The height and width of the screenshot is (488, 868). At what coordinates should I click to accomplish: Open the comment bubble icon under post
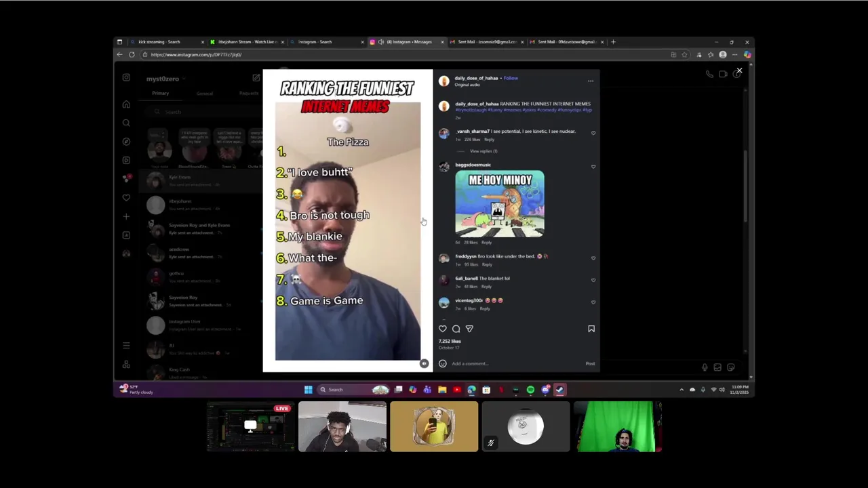(456, 329)
